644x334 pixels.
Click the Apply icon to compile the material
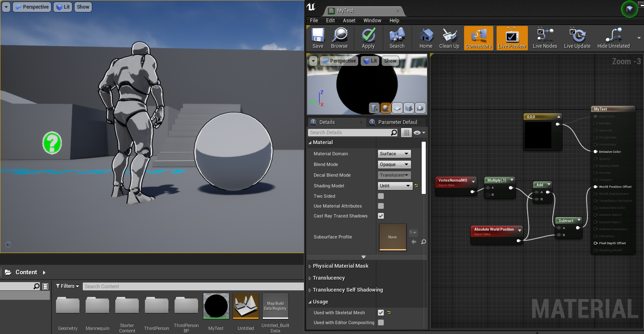368,38
